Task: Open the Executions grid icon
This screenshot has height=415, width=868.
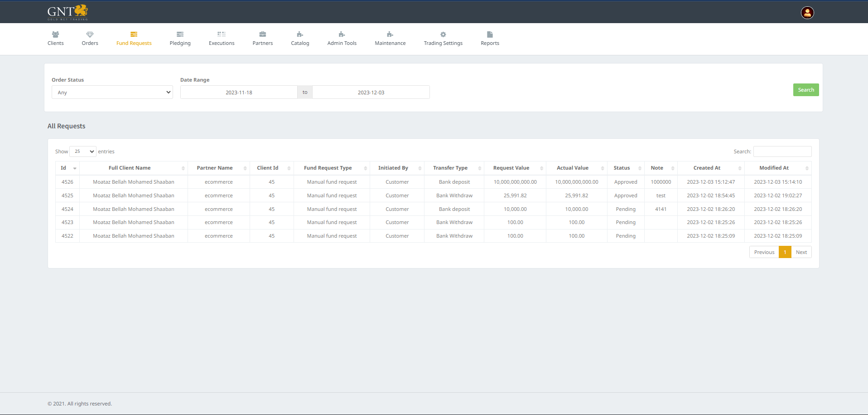Action: click(x=222, y=34)
